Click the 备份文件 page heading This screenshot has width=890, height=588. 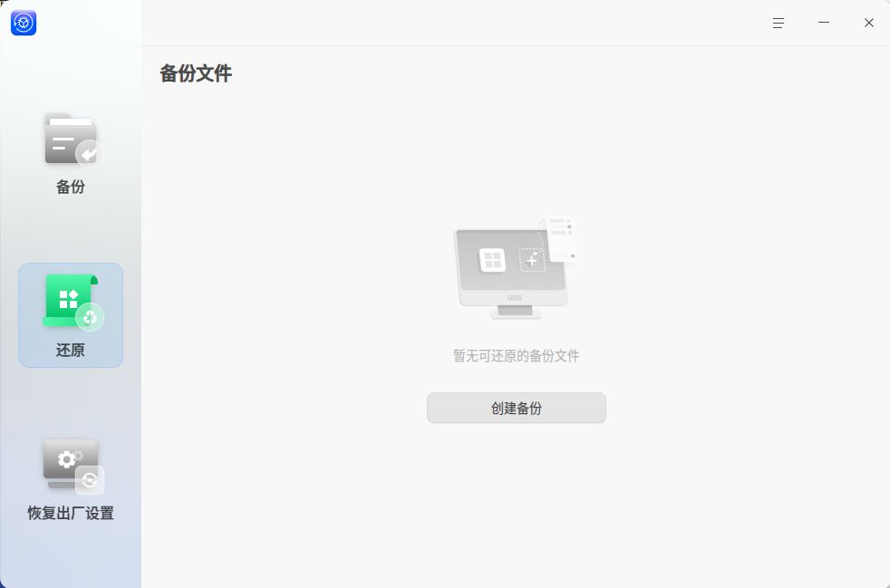click(x=196, y=73)
